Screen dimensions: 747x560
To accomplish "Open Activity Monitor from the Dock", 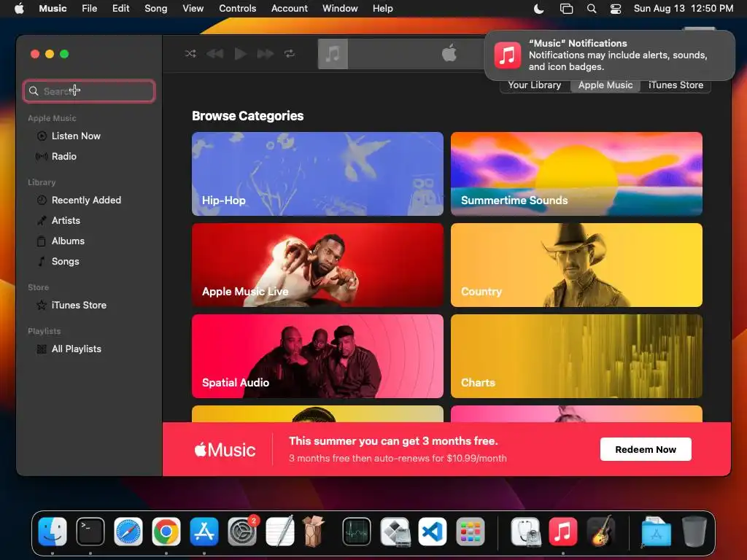I will click(x=356, y=532).
